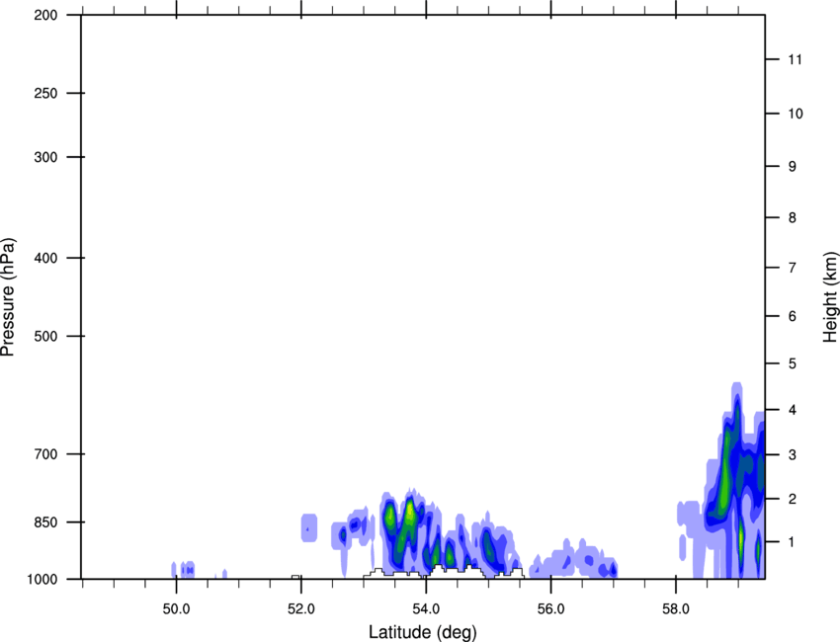Screen dimensions: 840x642
Task: Click the 58.0 latitude tick label
Action: pyautogui.click(x=675, y=608)
